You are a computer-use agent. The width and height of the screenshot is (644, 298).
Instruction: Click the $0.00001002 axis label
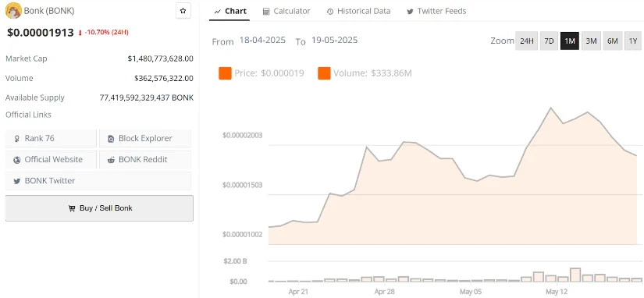(x=242, y=234)
